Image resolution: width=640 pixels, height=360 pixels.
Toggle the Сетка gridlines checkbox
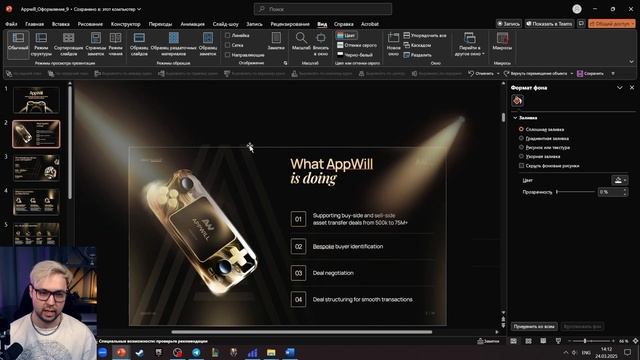227,45
